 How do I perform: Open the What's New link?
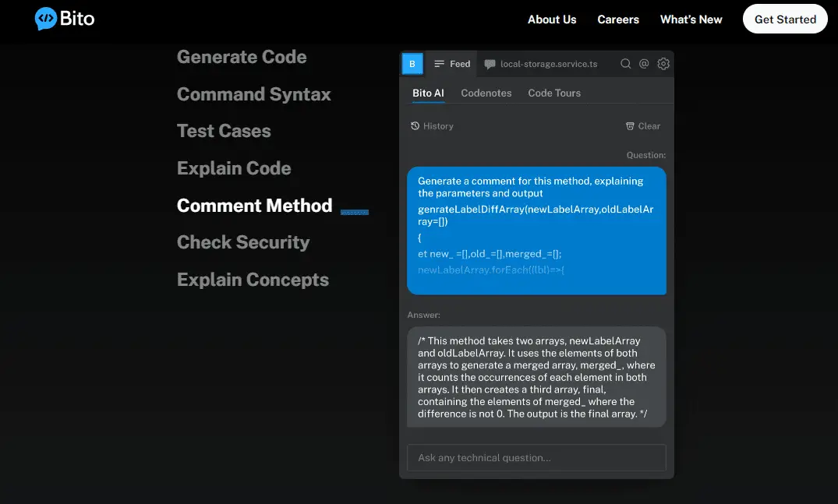click(x=691, y=19)
